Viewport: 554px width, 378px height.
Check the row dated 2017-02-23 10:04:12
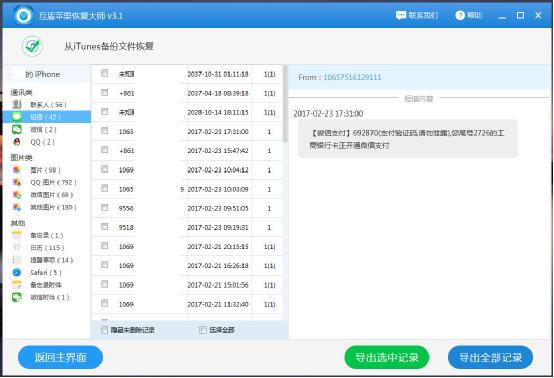click(104, 169)
